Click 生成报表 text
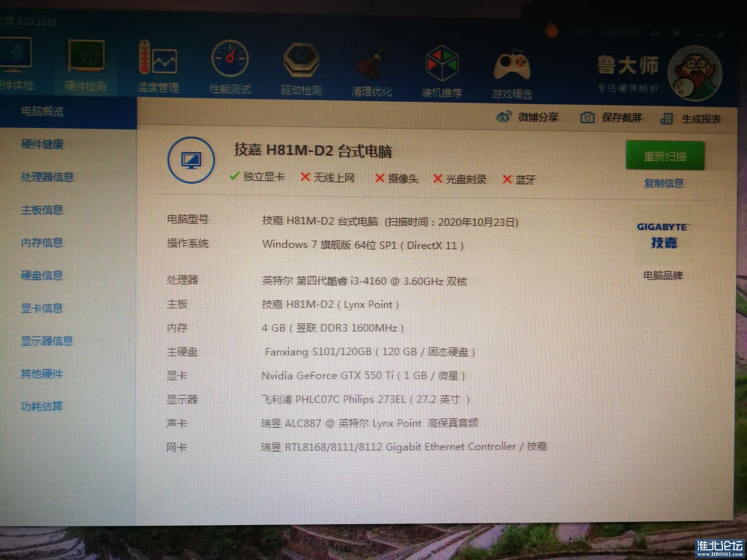The height and width of the screenshot is (560, 747). coord(701,119)
